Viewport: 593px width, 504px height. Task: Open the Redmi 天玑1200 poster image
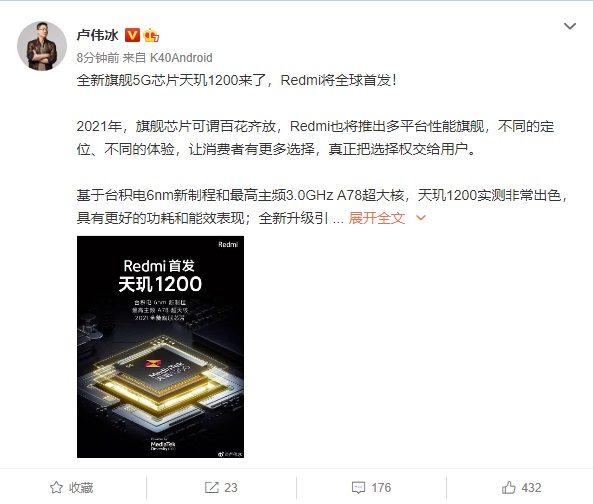160,347
